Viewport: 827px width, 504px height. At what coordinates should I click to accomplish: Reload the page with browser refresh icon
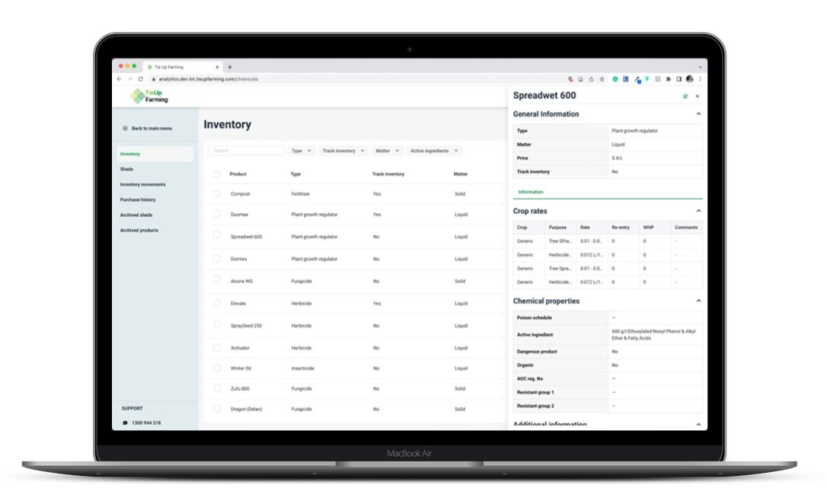(x=140, y=78)
